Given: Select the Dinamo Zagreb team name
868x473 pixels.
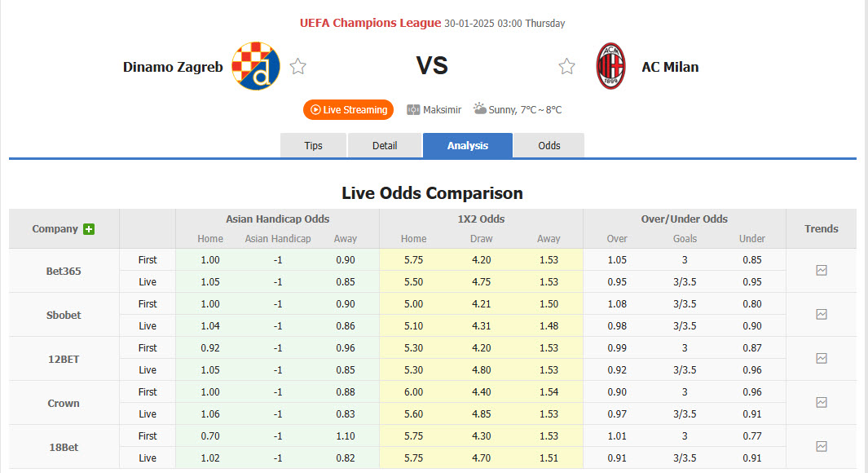Looking at the screenshot, I should [x=172, y=67].
